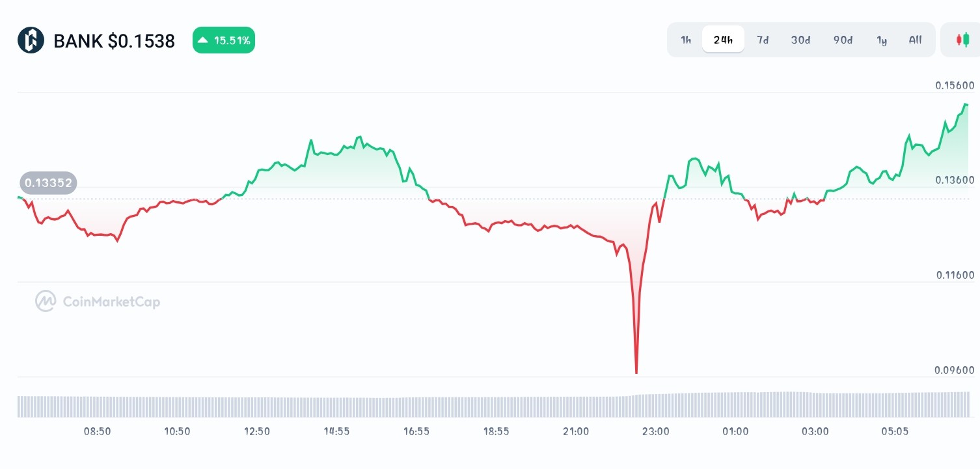
Task: Click the BANK token logo icon
Action: 31,40
